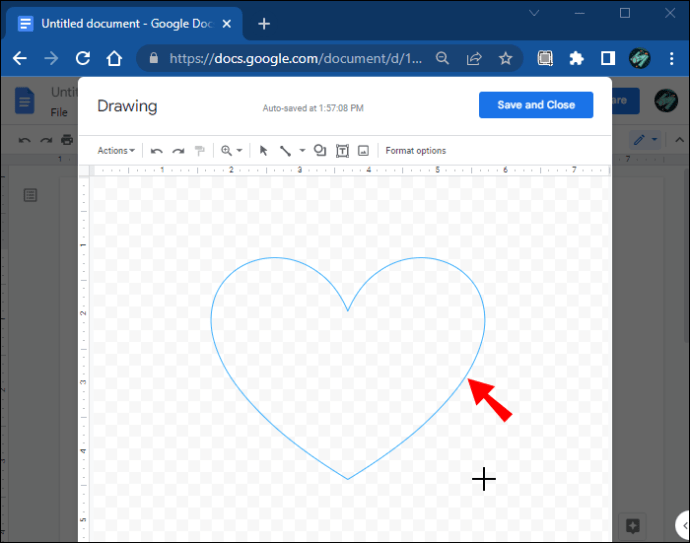Bookmark this page with the star
690x543 pixels.
pyautogui.click(x=506, y=59)
